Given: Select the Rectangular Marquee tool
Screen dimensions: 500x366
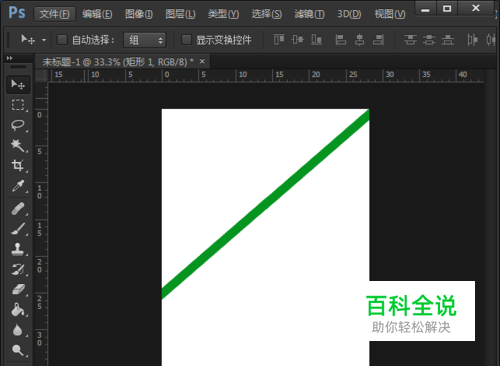Looking at the screenshot, I should [18, 105].
